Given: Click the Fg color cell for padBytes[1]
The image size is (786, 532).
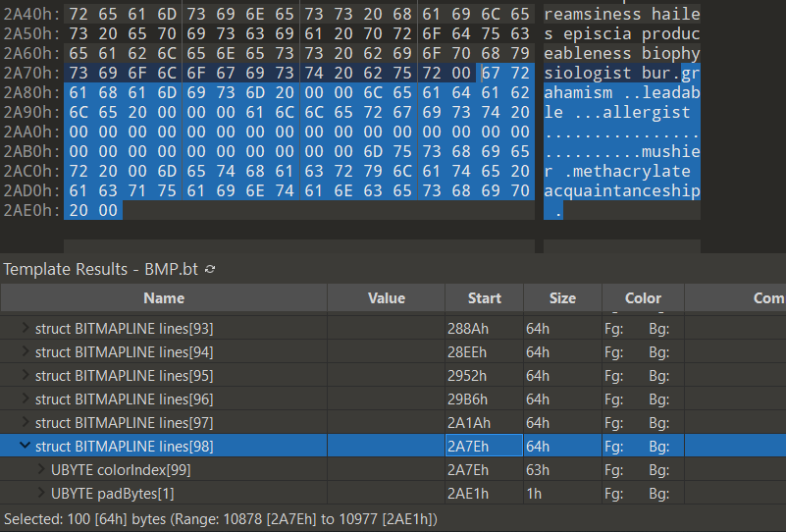Looking at the screenshot, I should [x=614, y=494].
